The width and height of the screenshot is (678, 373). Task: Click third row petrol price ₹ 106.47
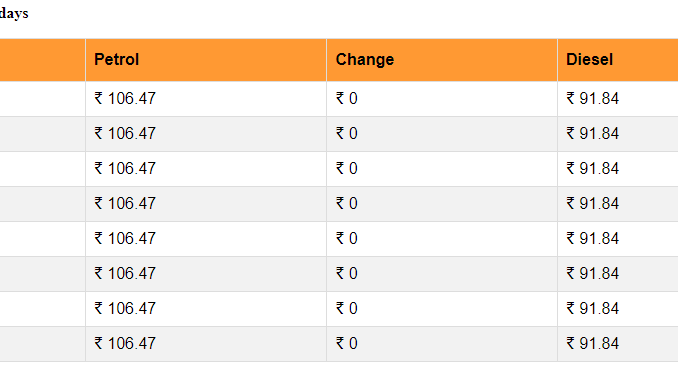[x=125, y=169]
